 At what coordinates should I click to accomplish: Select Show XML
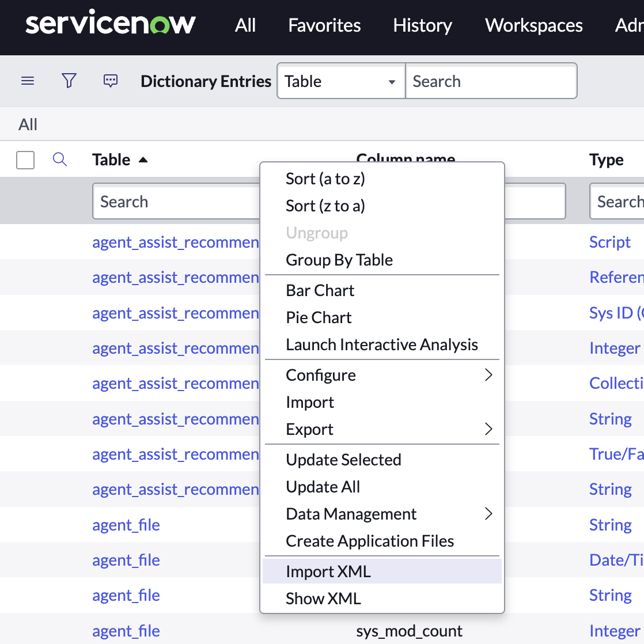click(382, 598)
